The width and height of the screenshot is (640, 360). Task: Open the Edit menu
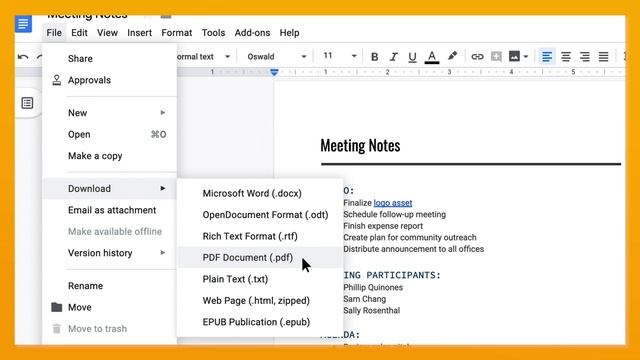[x=79, y=33]
